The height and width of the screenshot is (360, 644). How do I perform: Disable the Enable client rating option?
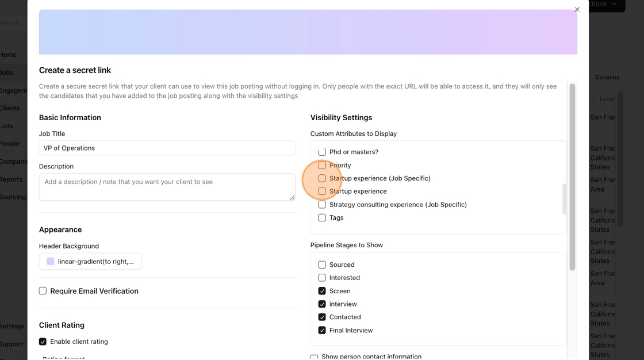[x=43, y=342]
